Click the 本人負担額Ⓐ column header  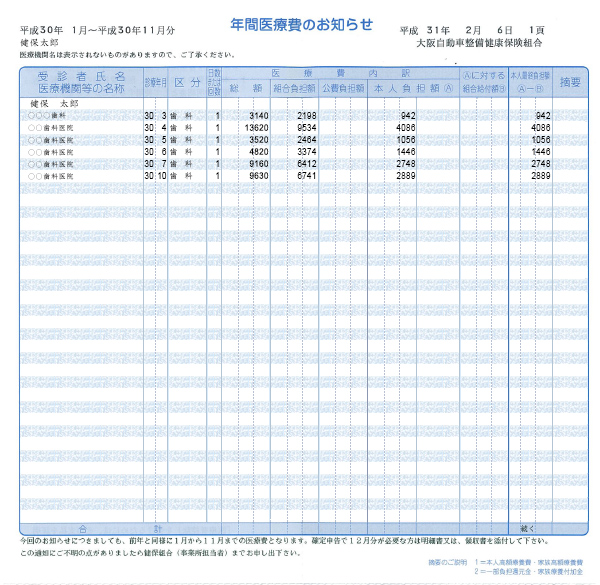413,88
